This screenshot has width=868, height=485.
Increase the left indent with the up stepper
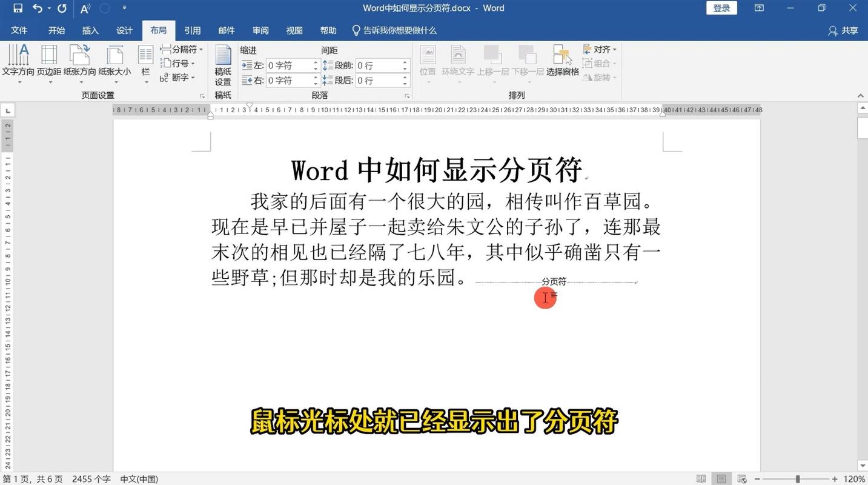[316, 62]
